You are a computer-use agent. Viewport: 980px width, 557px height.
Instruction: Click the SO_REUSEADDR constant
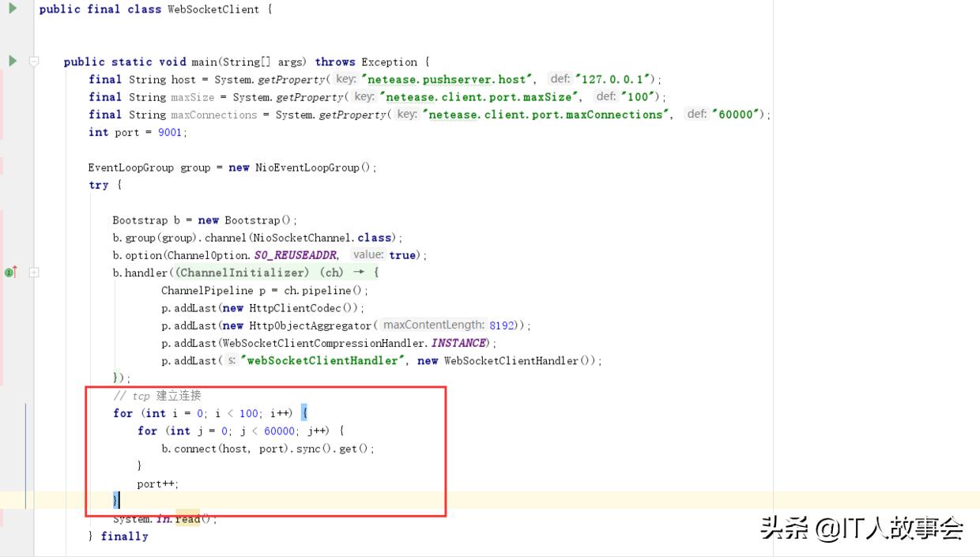296,255
